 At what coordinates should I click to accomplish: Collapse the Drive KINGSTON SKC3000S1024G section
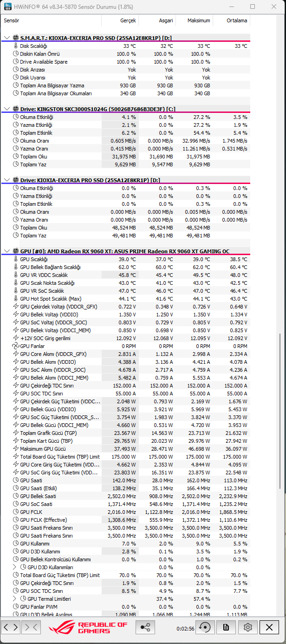click(x=7, y=109)
